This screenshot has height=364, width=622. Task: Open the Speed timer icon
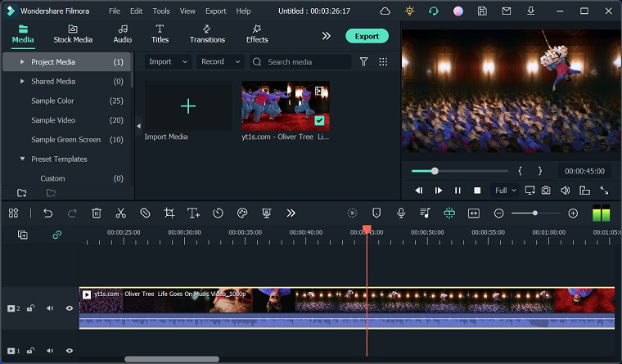[218, 213]
